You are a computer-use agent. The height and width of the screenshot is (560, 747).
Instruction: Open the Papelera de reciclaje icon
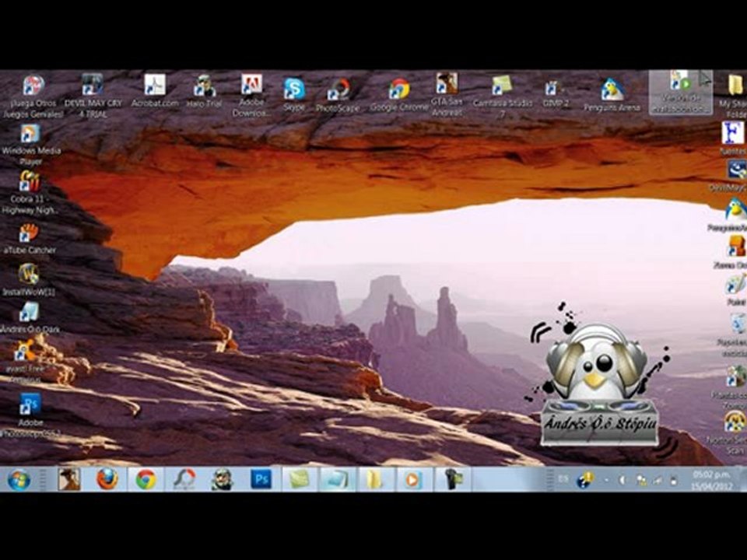(734, 335)
